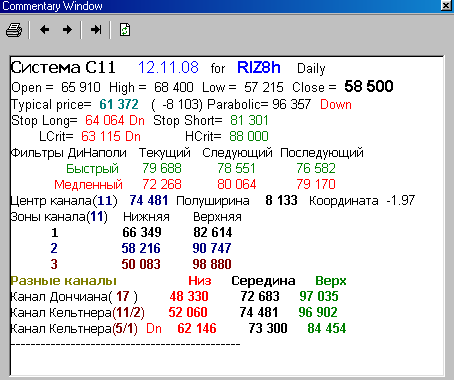
Task: Click fast subsequent value 76 582
Action: click(x=316, y=168)
